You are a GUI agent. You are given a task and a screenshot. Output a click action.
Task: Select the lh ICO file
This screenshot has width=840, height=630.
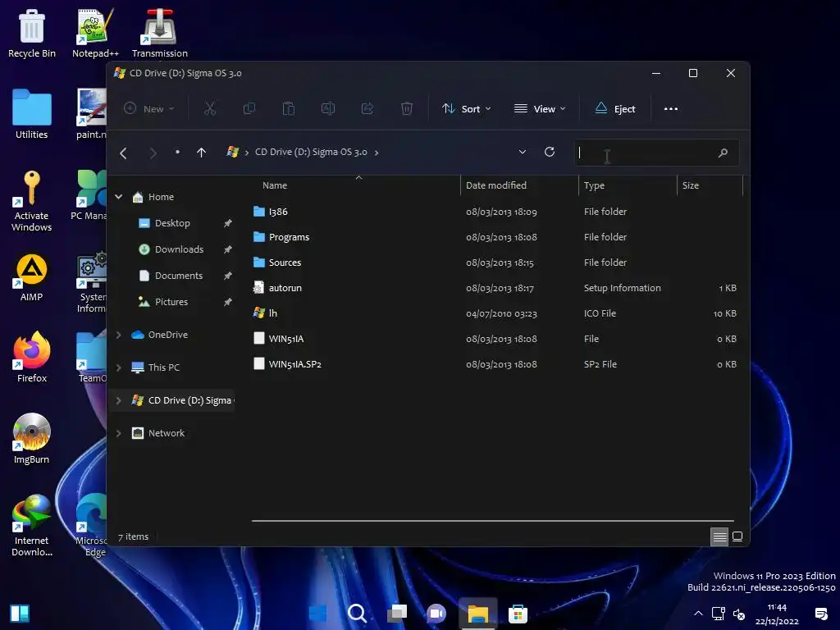coord(272,313)
